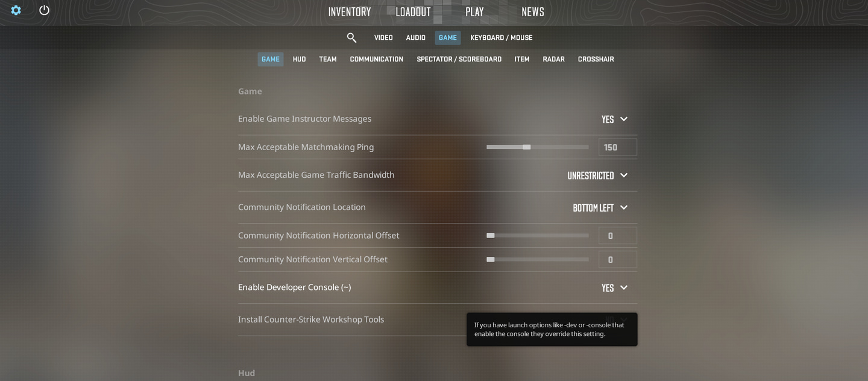868x381 pixels.
Task: Switch to the Video settings tab
Action: click(x=383, y=38)
